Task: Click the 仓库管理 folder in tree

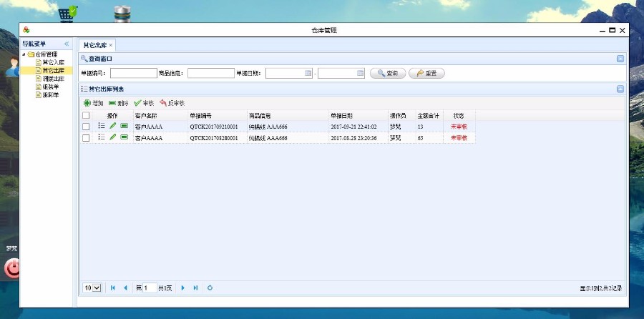Action: click(43, 54)
